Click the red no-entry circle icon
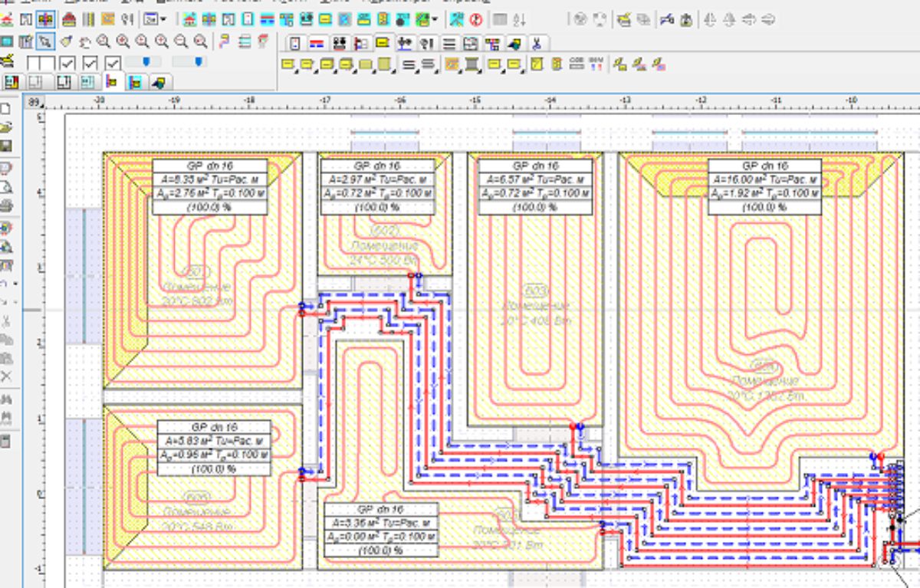920x588 pixels. pos(476,19)
